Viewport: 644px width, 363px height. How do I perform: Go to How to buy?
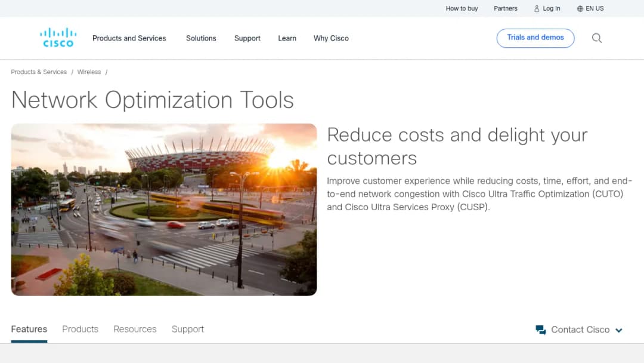click(462, 8)
